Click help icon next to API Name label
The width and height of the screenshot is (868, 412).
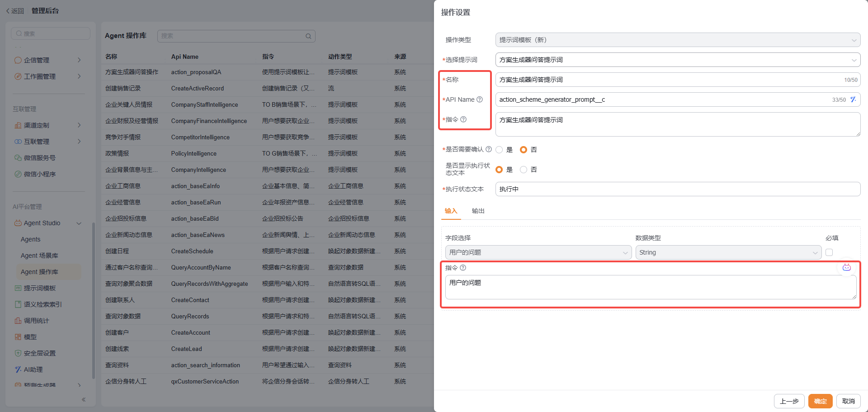[480, 99]
